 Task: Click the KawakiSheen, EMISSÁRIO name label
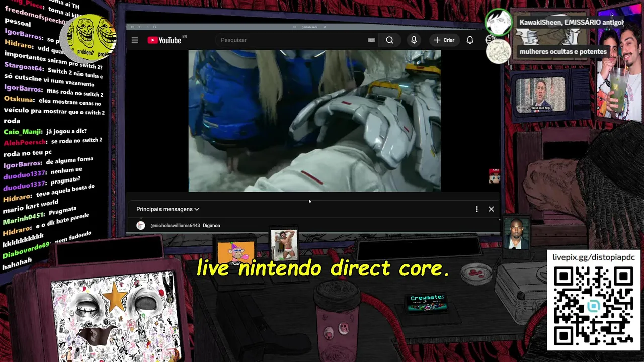pos(571,22)
